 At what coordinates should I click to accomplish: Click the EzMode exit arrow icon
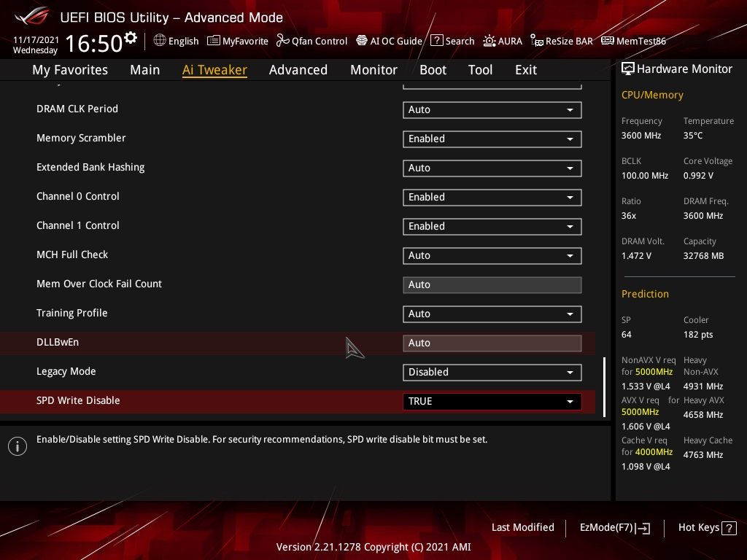(x=643, y=528)
